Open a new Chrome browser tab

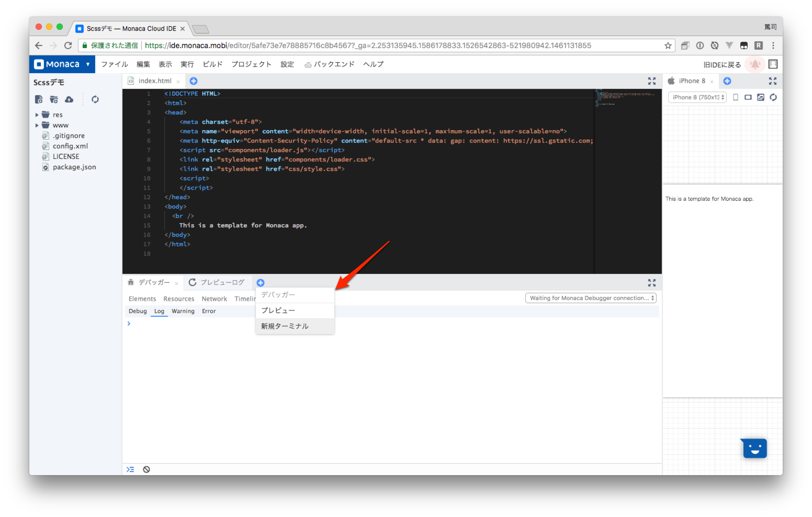(x=201, y=29)
